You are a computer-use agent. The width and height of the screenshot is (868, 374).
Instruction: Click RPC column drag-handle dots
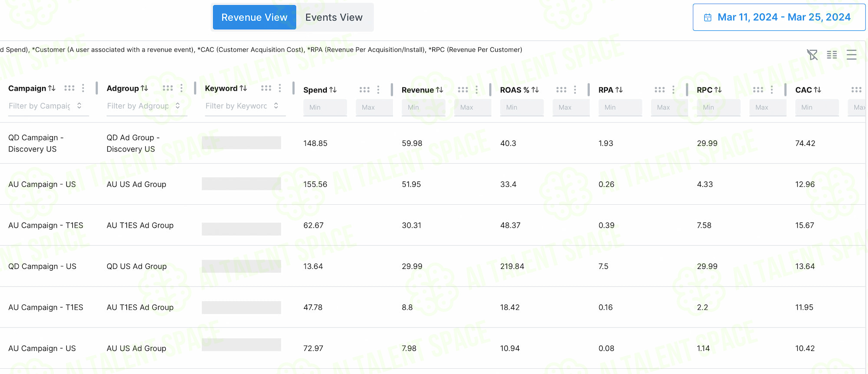click(758, 89)
